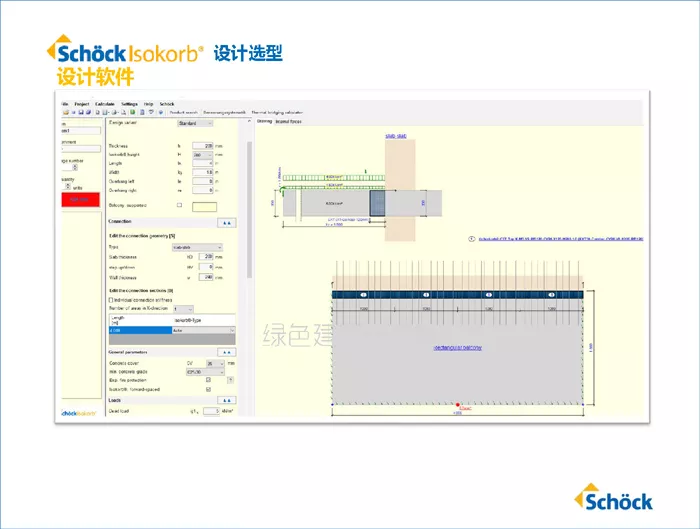Open the Help menu
Viewport: 700px width, 529px height.
click(149, 104)
